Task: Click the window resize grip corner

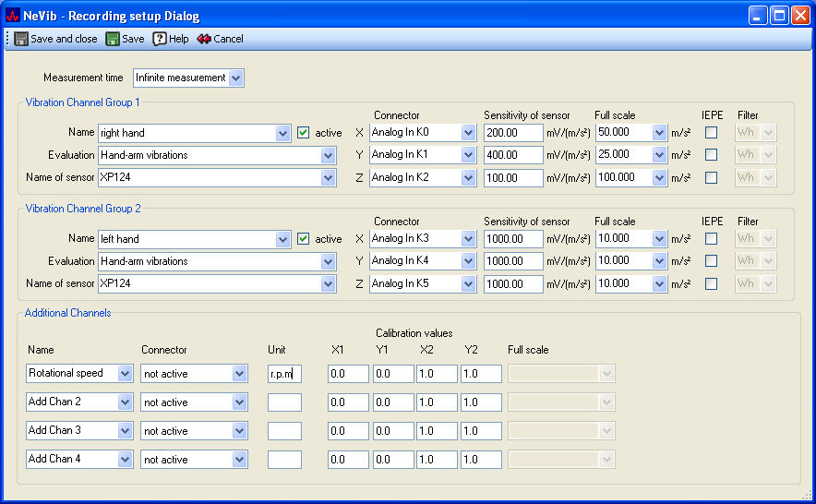Action: pos(809,497)
